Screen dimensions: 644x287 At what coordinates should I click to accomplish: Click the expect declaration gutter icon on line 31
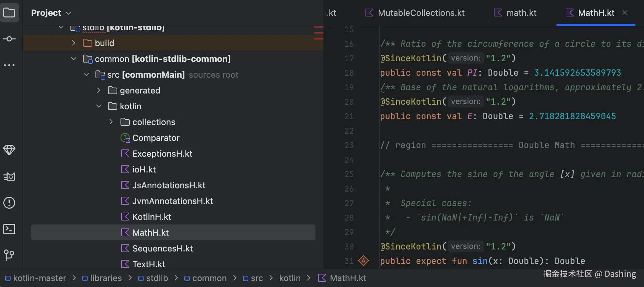click(363, 261)
